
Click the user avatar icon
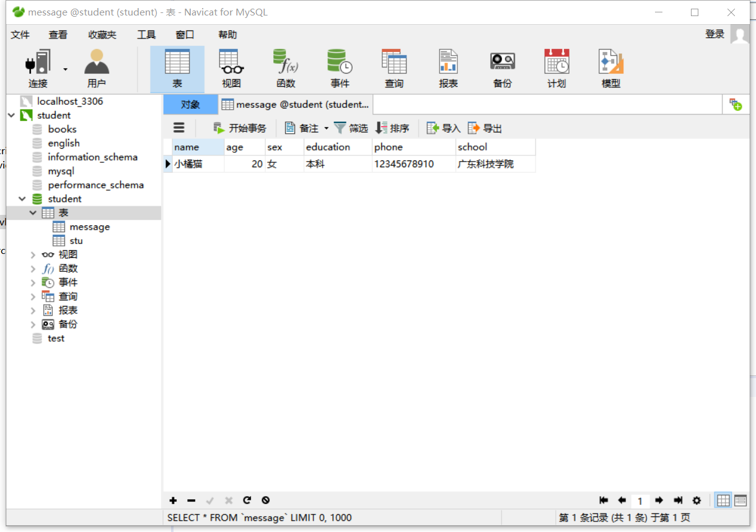[x=740, y=34]
